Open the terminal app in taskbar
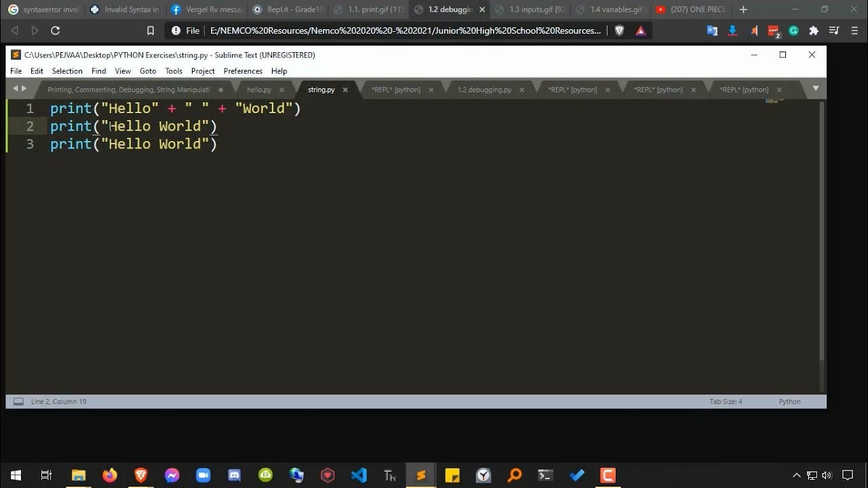 coord(546,475)
